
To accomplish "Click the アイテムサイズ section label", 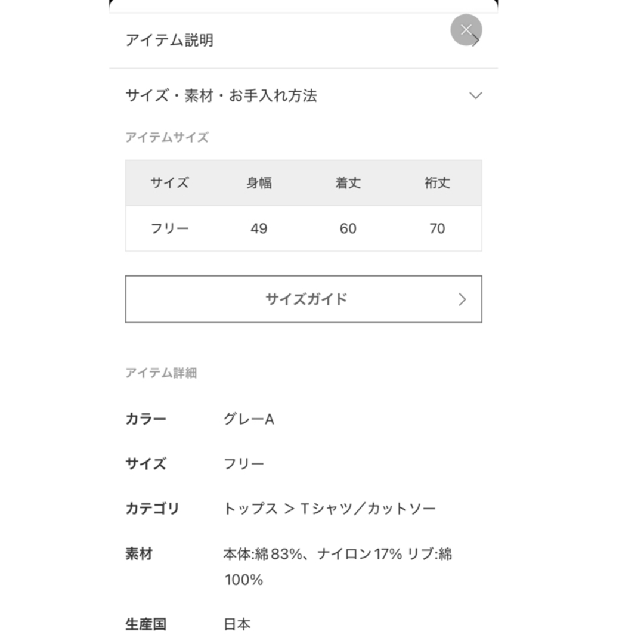I will [x=167, y=137].
